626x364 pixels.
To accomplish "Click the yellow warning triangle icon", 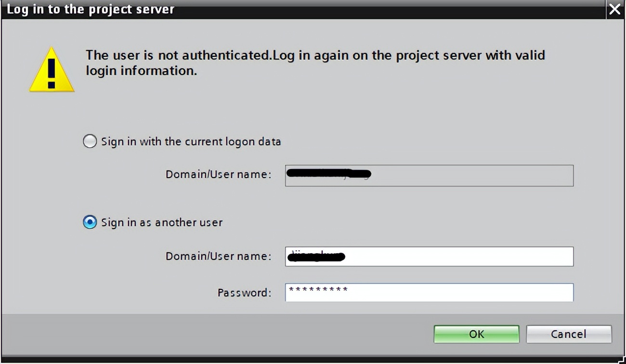I will [x=52, y=70].
